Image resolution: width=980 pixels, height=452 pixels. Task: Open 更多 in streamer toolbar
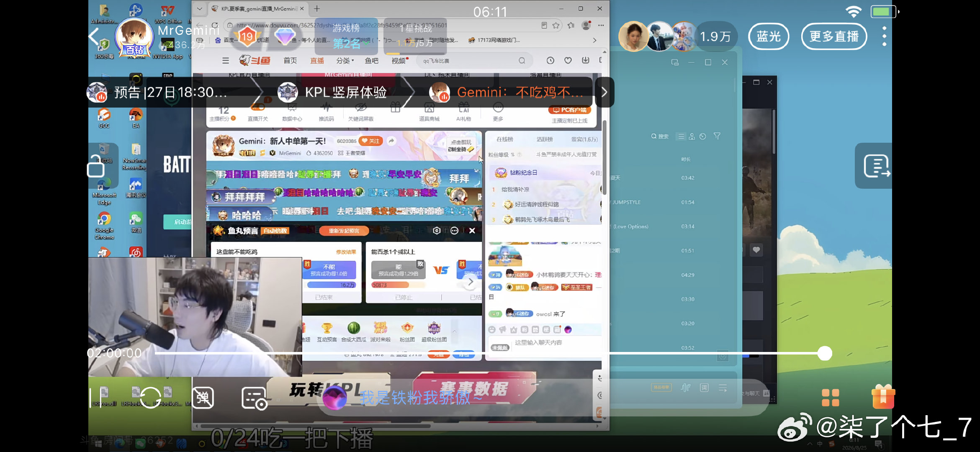click(498, 112)
